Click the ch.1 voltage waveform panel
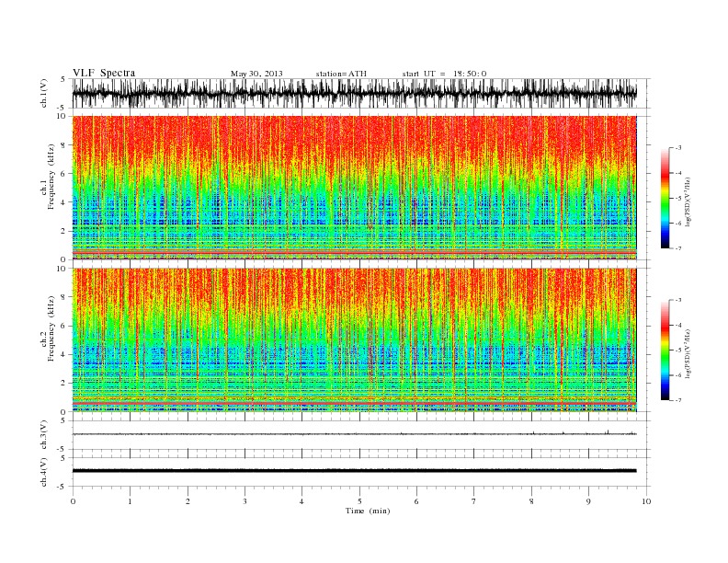 [361, 93]
